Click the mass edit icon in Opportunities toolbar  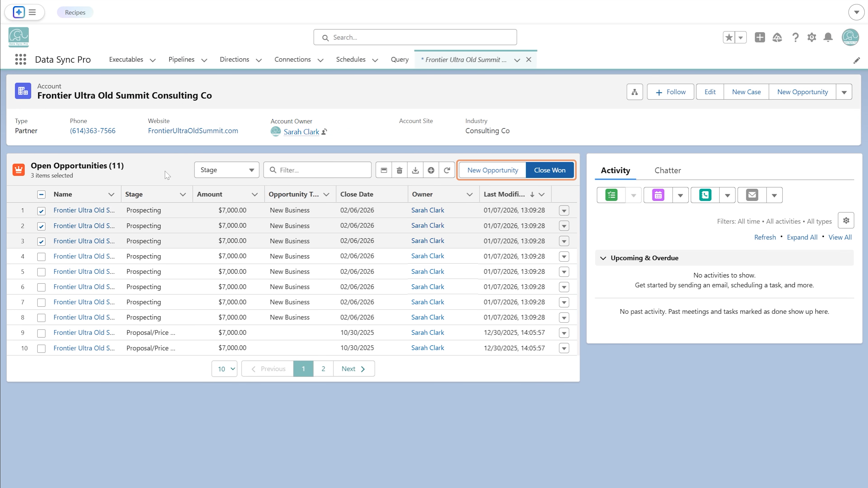point(384,170)
